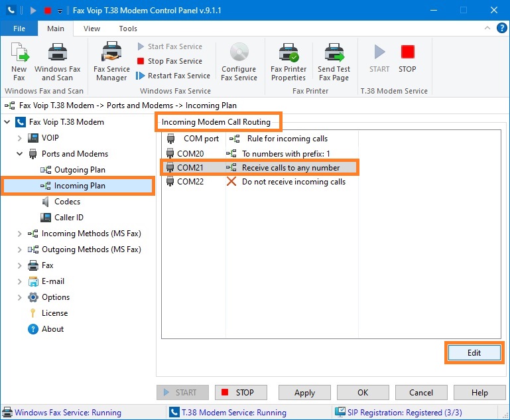This screenshot has height=420, width=510.
Task: Click the breadcrumb path icon
Action: (x=10, y=105)
